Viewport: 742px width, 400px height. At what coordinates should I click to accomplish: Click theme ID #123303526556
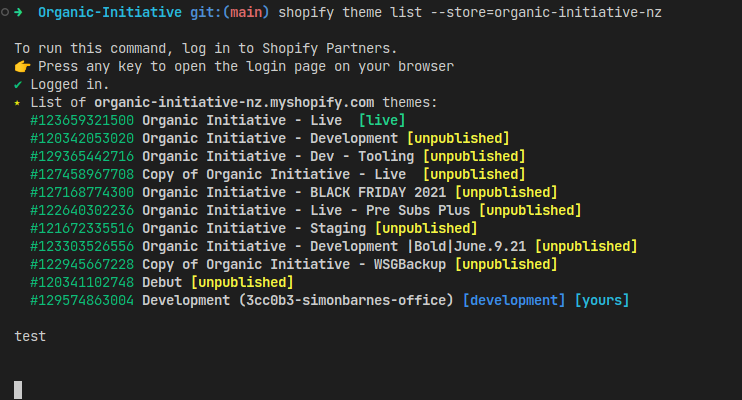[82, 246]
